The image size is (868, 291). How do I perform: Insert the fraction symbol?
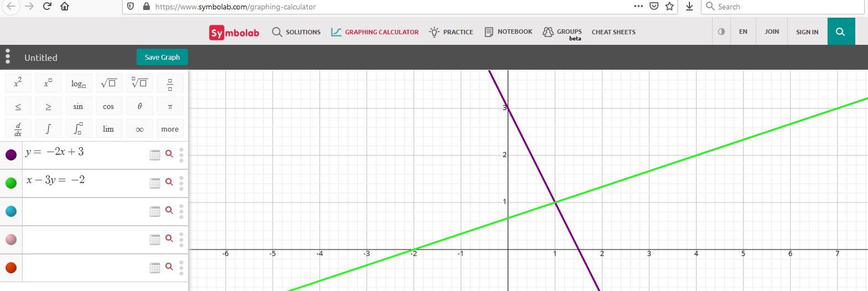tap(170, 83)
